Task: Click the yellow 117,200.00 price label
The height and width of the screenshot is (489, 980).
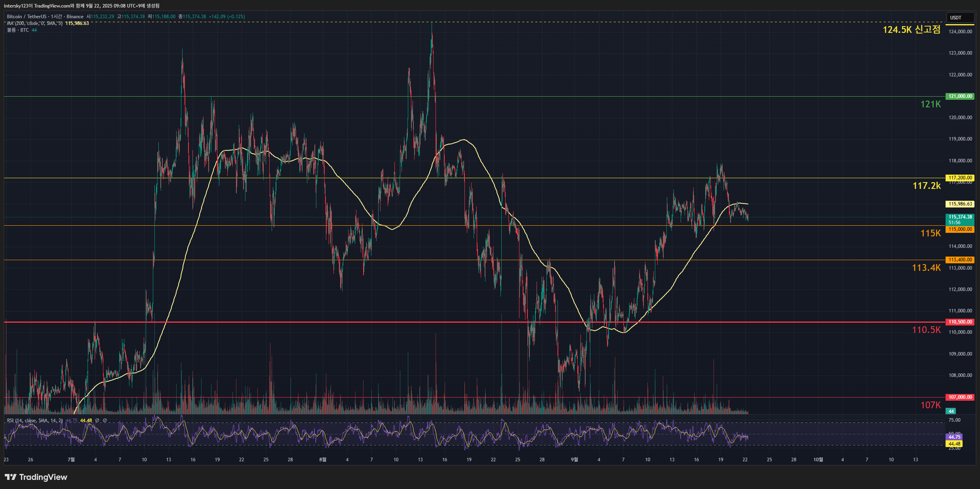Action: point(960,178)
